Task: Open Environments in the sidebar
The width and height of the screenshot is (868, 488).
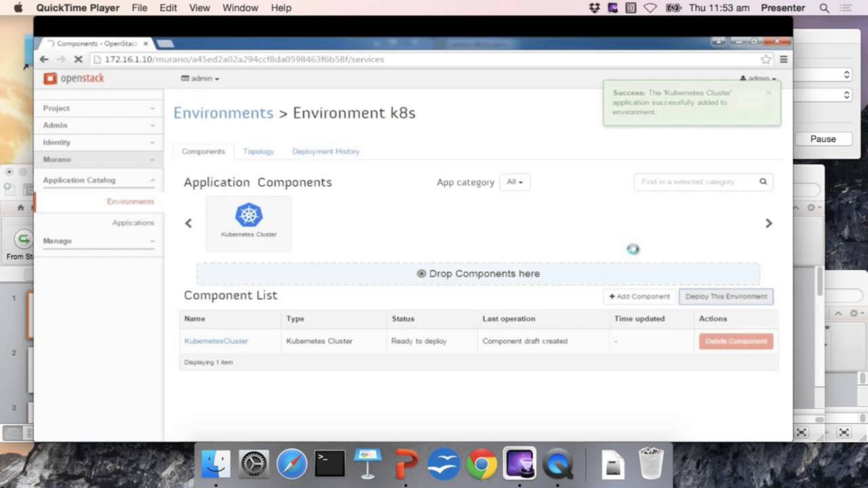Action: pyautogui.click(x=130, y=202)
